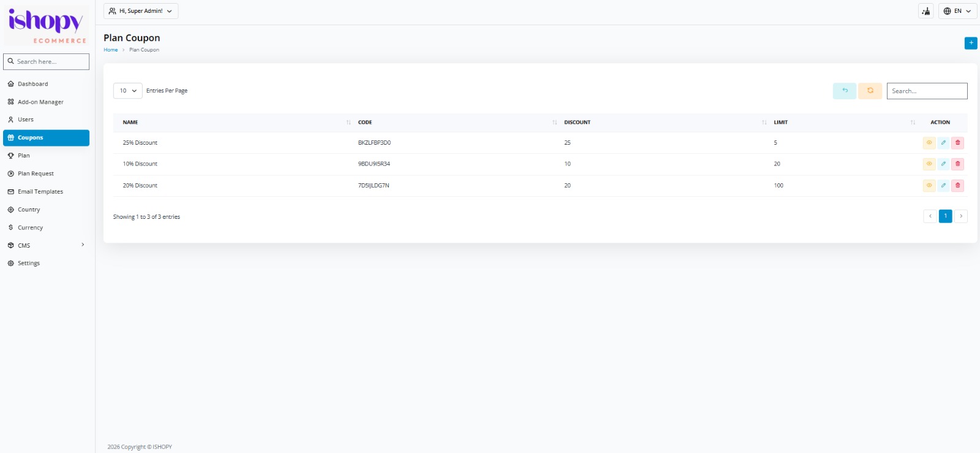Click the table Search input field
980x453 pixels.
tap(927, 91)
